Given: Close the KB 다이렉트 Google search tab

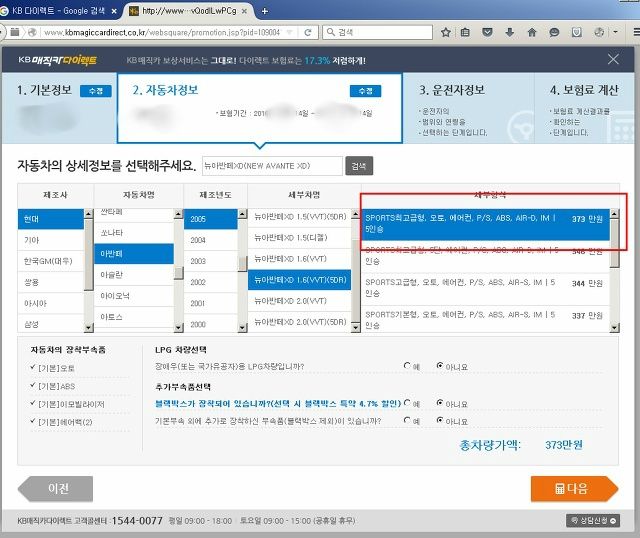Looking at the screenshot, I should 114,11.
